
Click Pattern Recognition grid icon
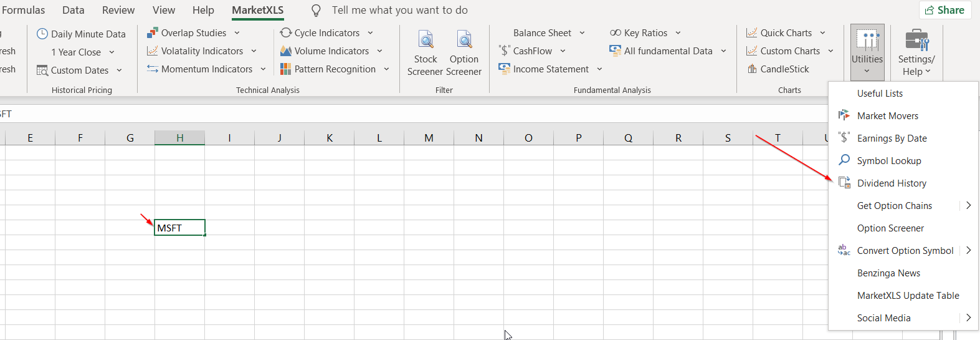tap(286, 69)
